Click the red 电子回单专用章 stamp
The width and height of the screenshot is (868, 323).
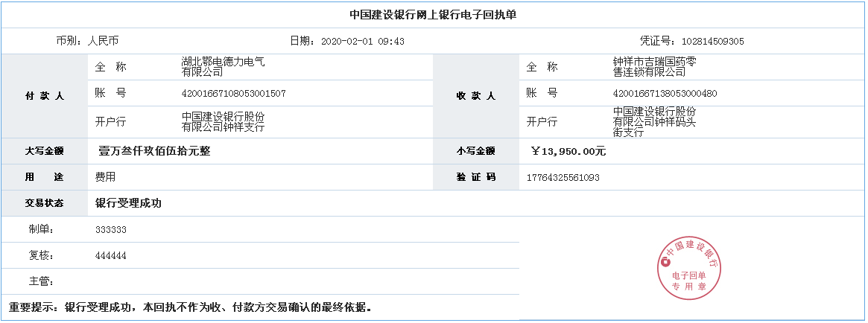click(x=690, y=269)
